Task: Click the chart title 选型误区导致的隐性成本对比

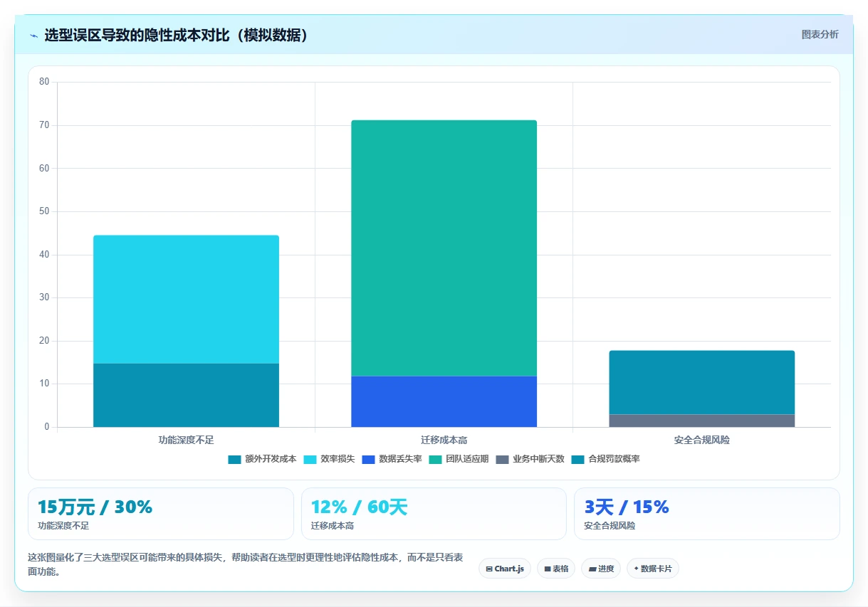Action: pos(177,36)
